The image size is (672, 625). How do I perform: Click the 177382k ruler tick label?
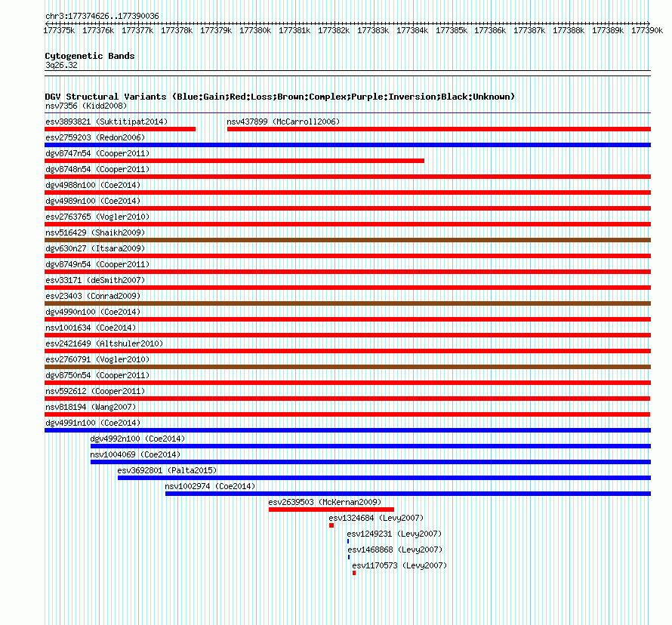pos(334,30)
